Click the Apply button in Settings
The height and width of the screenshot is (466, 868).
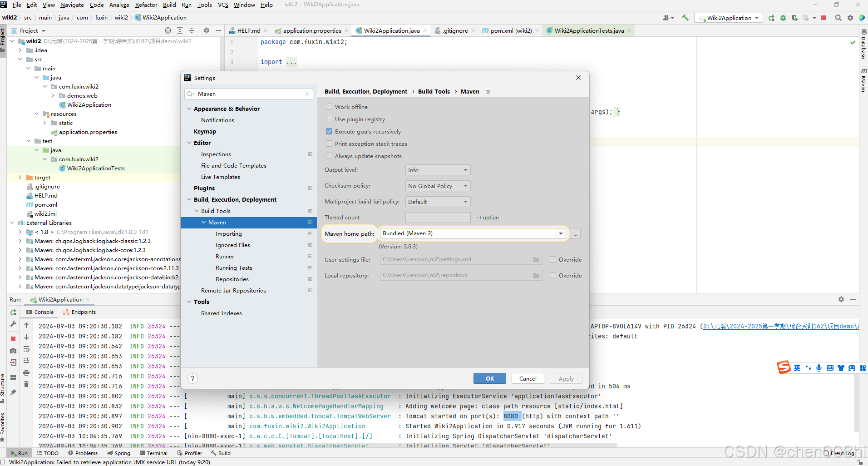[x=566, y=378]
